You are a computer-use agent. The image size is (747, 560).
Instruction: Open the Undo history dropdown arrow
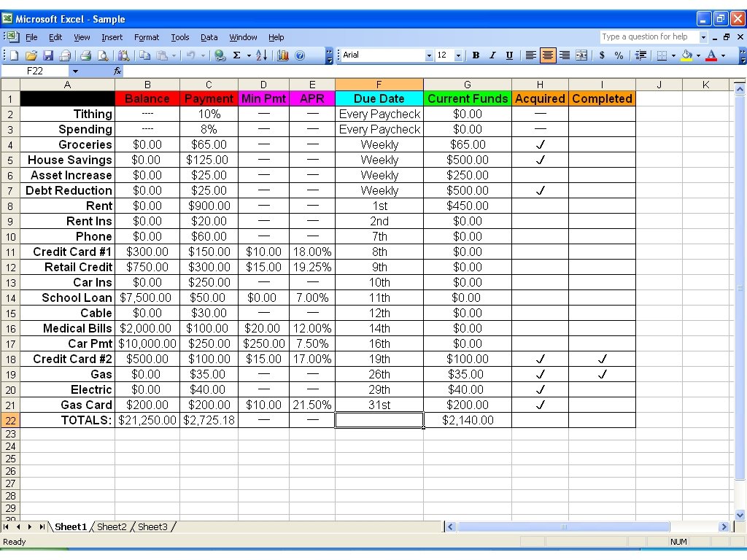203,55
